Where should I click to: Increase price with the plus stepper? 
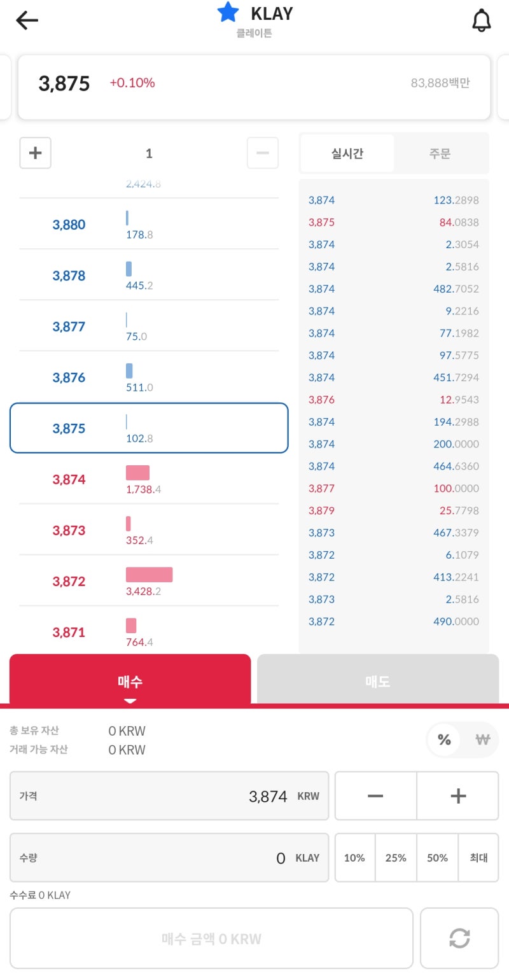coord(458,795)
